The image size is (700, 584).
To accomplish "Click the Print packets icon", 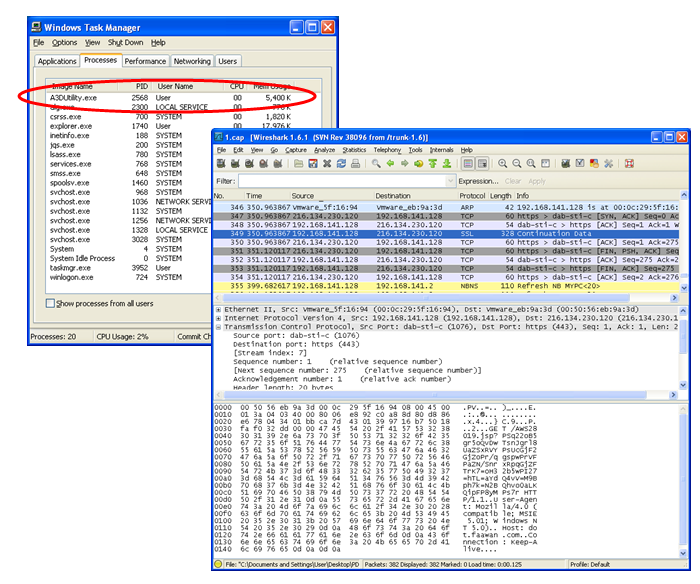I will pos(357,163).
